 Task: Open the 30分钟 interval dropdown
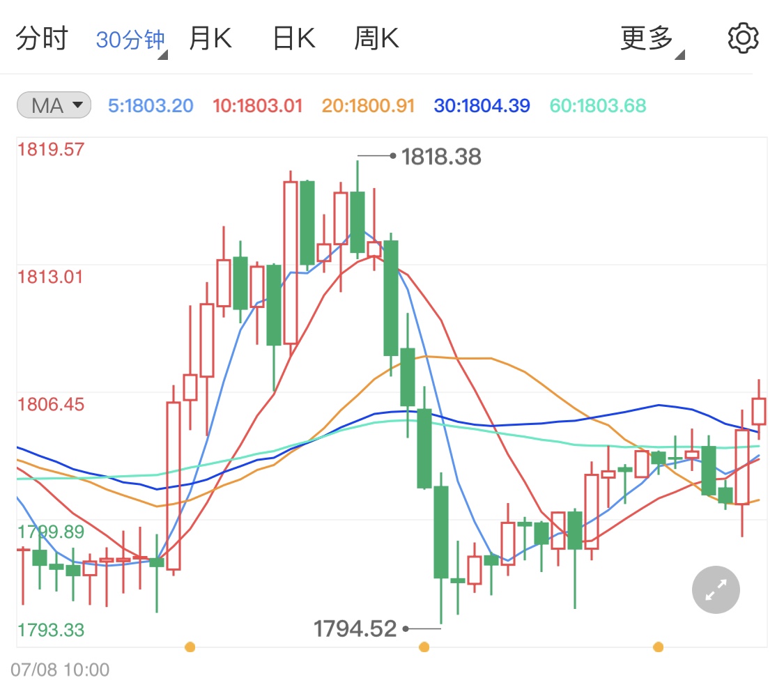(x=131, y=40)
